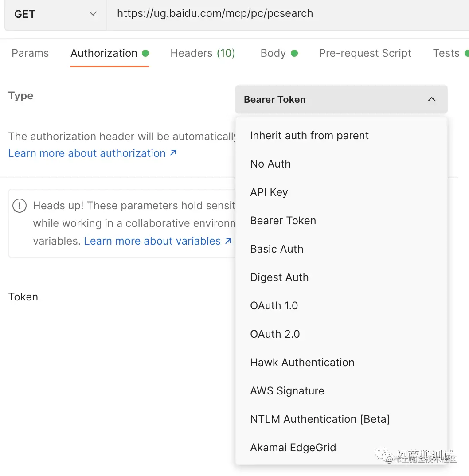Viewport: 469px width, 476px height.
Task: Choose OAuth 1.0 from the list
Action: 274,306
